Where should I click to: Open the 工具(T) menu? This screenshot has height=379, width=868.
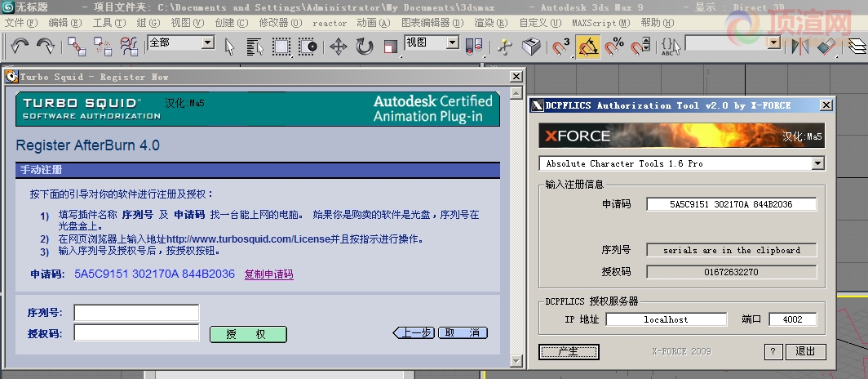coord(109,23)
